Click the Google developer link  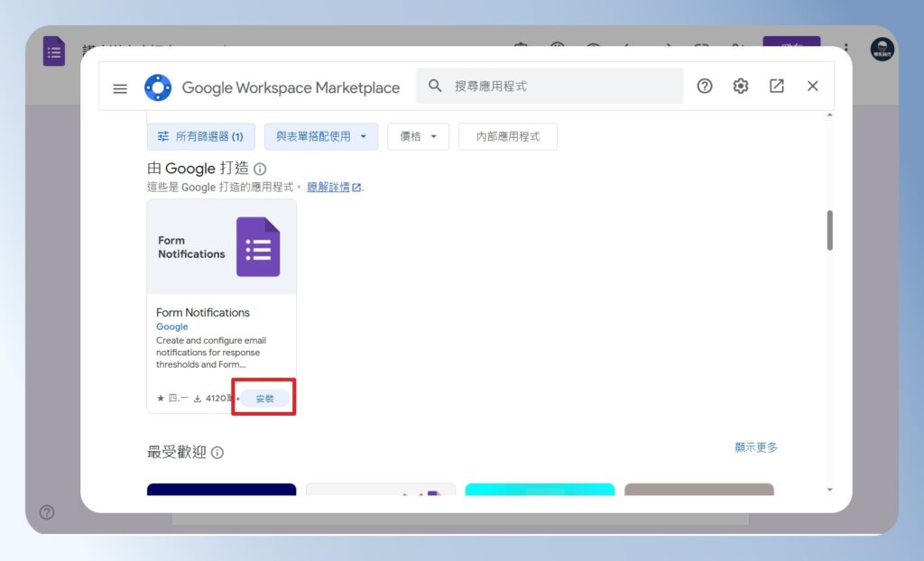pyautogui.click(x=172, y=326)
